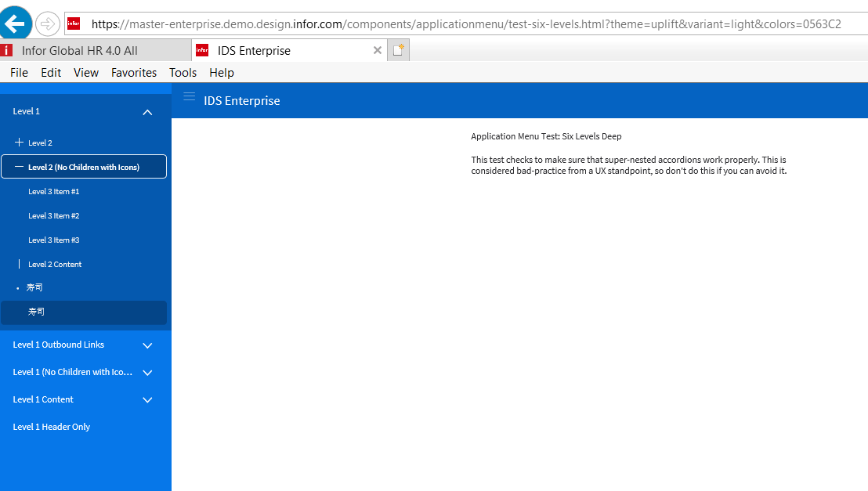Open the Tools menu
The image size is (868, 491).
click(183, 73)
